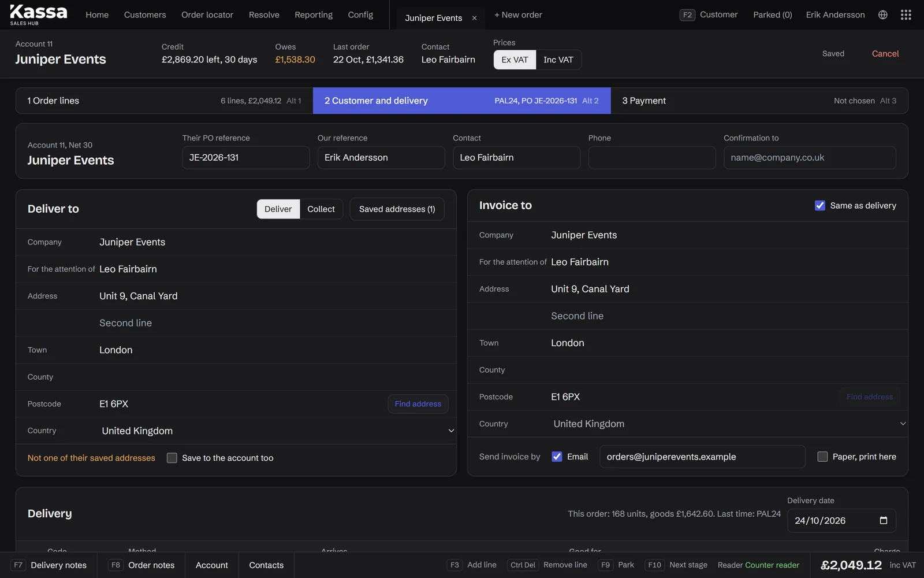Click Park order F9 shortcut
This screenshot has height=578, width=924.
[x=616, y=565]
